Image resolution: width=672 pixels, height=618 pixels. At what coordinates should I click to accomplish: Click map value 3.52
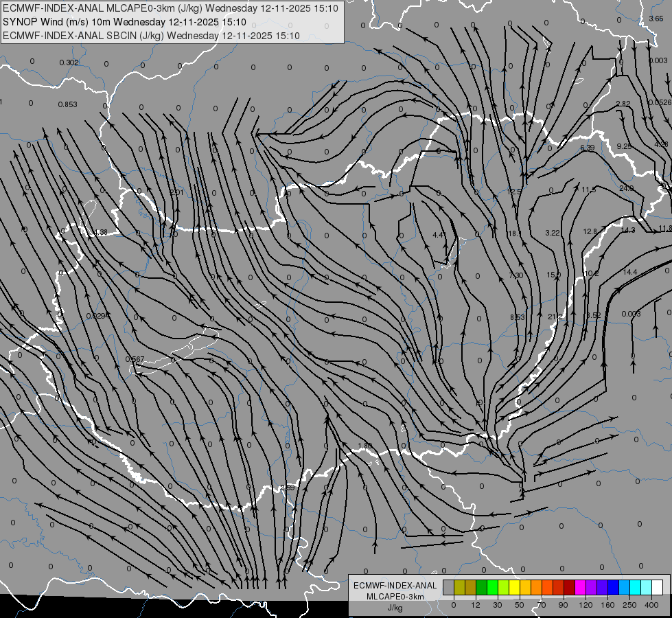click(594, 314)
